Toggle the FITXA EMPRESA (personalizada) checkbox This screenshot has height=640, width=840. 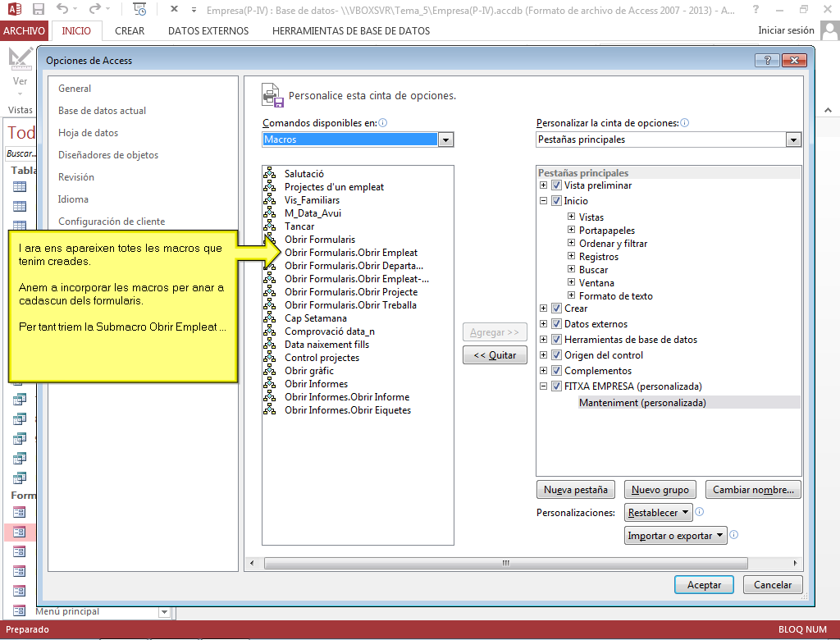[x=557, y=386]
